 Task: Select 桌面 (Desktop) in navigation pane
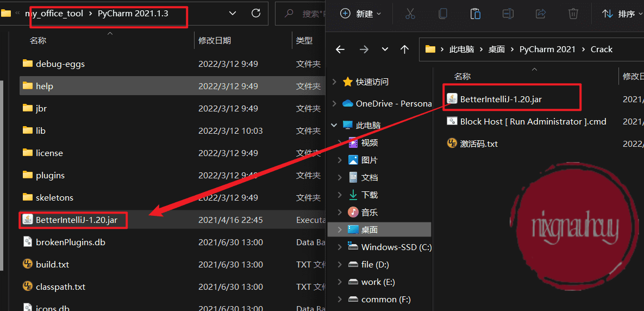(x=379, y=229)
